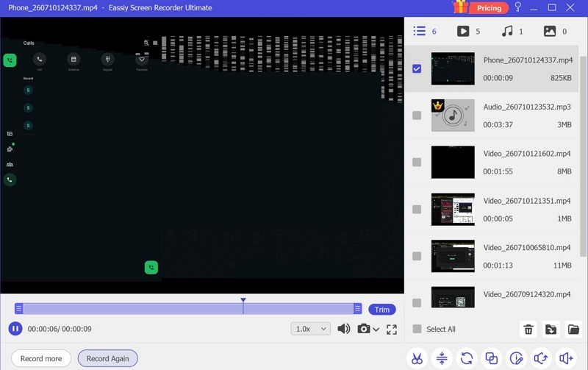The width and height of the screenshot is (588, 370).
Task: Show video recordings tab
Action: (463, 31)
